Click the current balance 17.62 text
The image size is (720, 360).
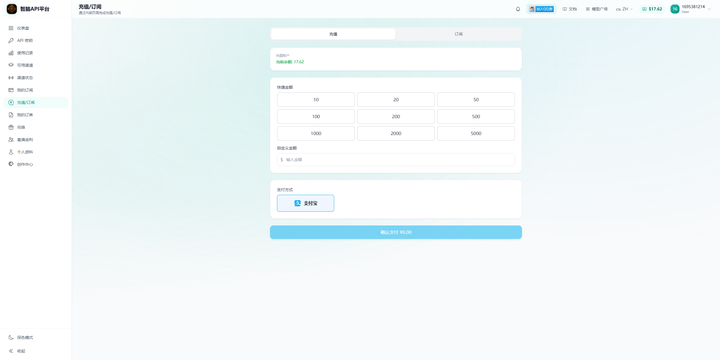click(290, 62)
